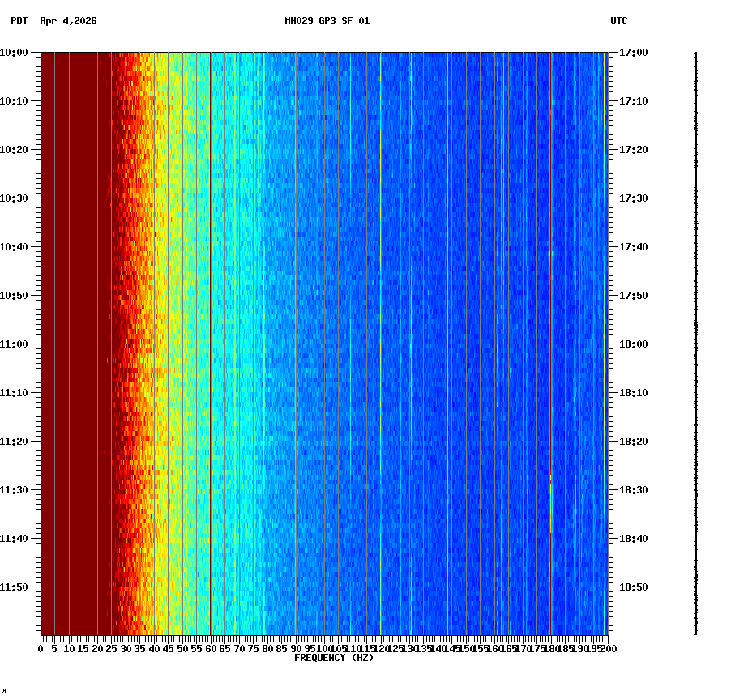Click the yellow energy band near 45 Hz
This screenshot has height=700, width=731.
(x=166, y=340)
